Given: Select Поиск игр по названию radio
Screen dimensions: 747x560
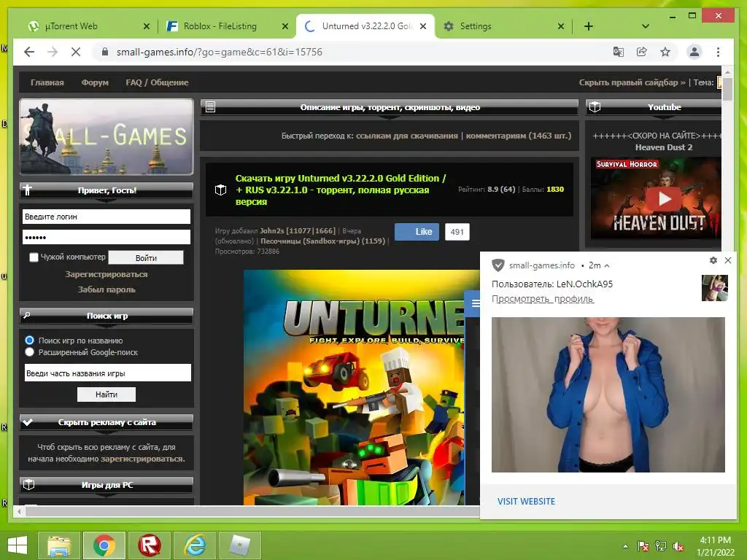Looking at the screenshot, I should pyautogui.click(x=29, y=341).
